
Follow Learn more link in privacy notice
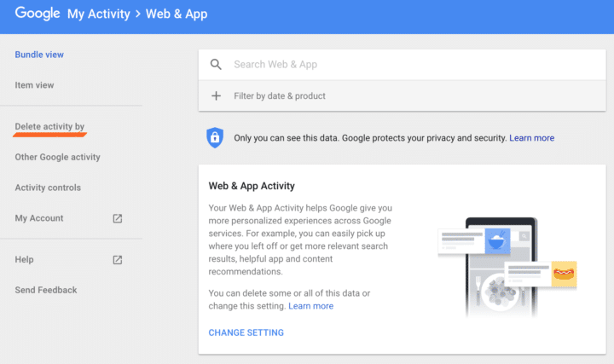[x=532, y=138]
